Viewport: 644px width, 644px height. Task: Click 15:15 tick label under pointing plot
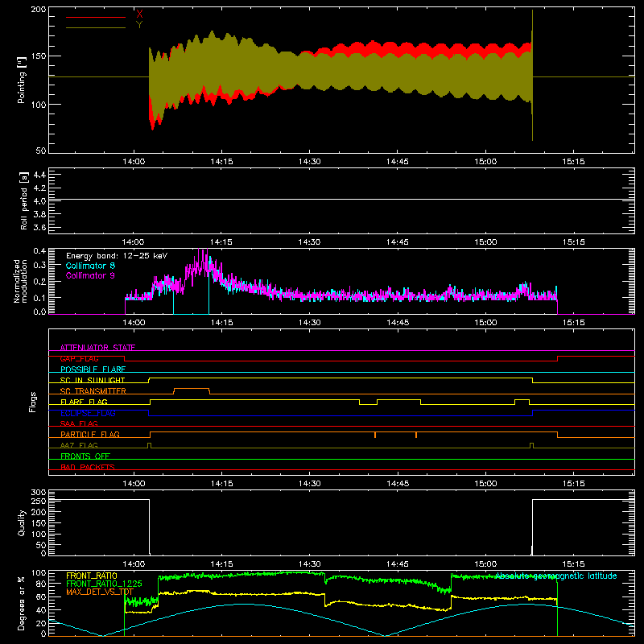(573, 162)
